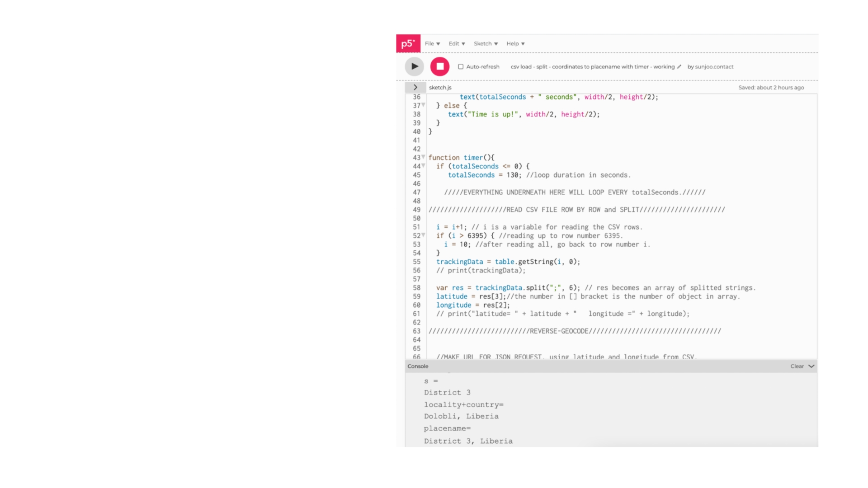The width and height of the screenshot is (868, 488).
Task: Open sunjoo.contact author profile link
Action: [714, 67]
